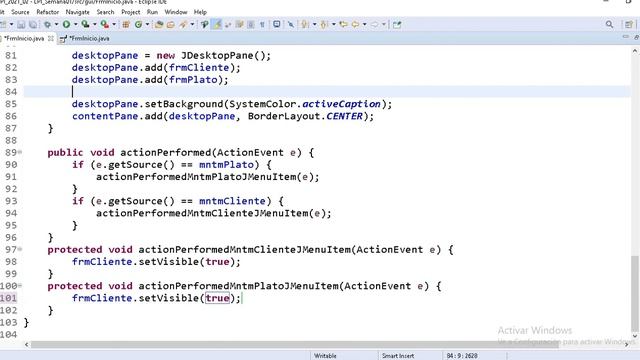
Task: Click the Save toolbar icon
Action: 21,25
